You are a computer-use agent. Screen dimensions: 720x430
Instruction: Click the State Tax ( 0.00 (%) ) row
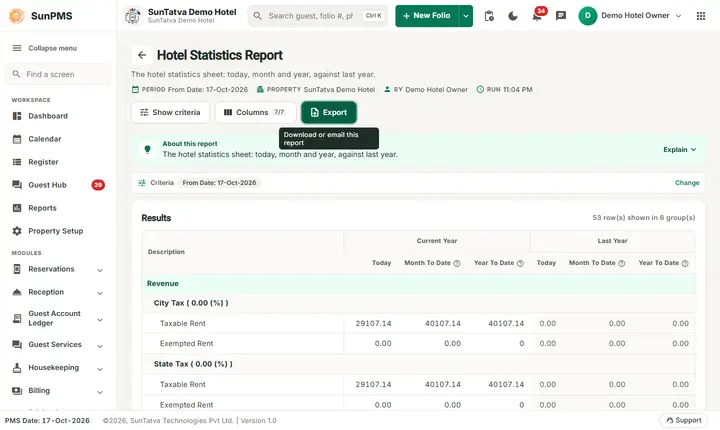pos(419,364)
